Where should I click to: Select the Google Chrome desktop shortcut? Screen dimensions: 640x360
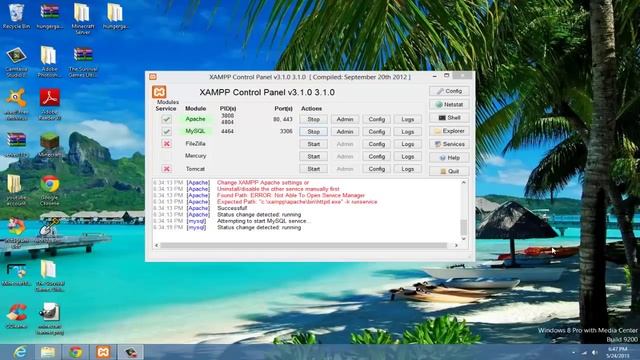[50, 190]
